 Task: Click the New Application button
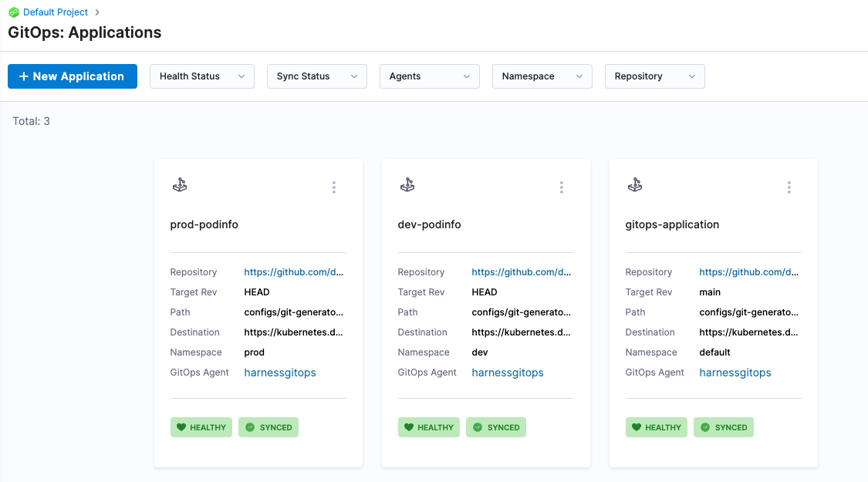72,76
